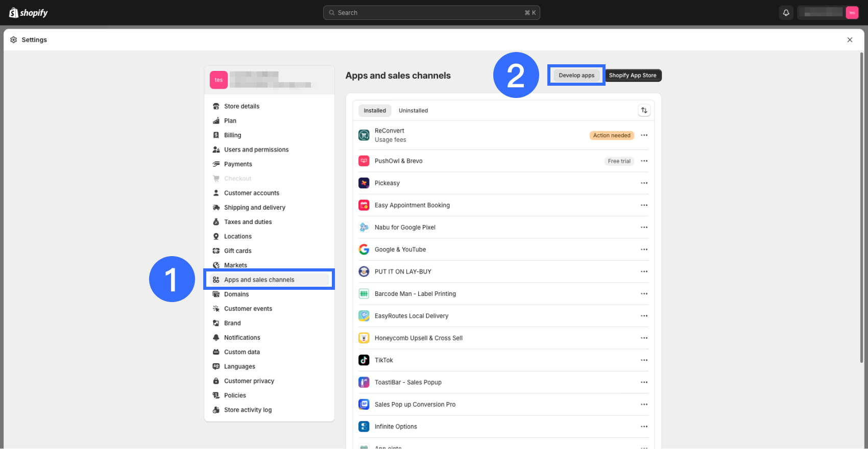The image size is (868, 449).
Task: Click the Nabu for Google Pixel icon
Action: pyautogui.click(x=364, y=228)
